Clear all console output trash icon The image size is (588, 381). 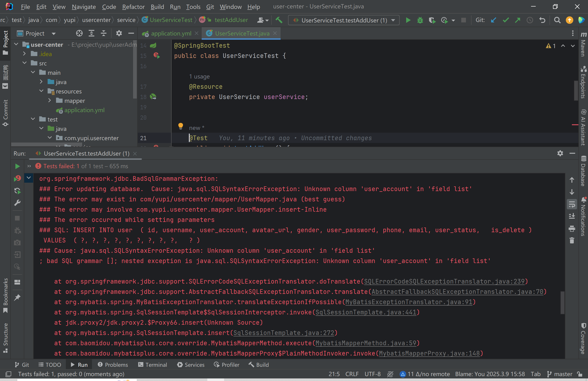572,240
